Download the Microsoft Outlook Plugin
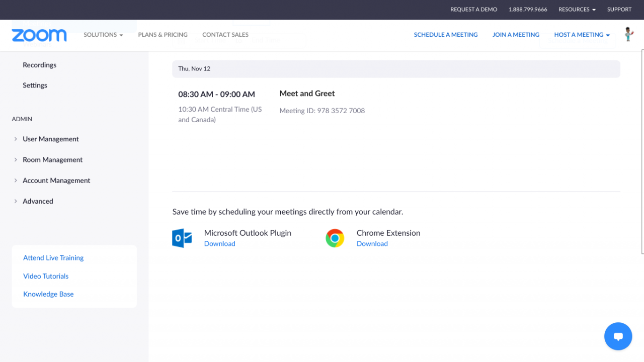The image size is (644, 362). [219, 244]
